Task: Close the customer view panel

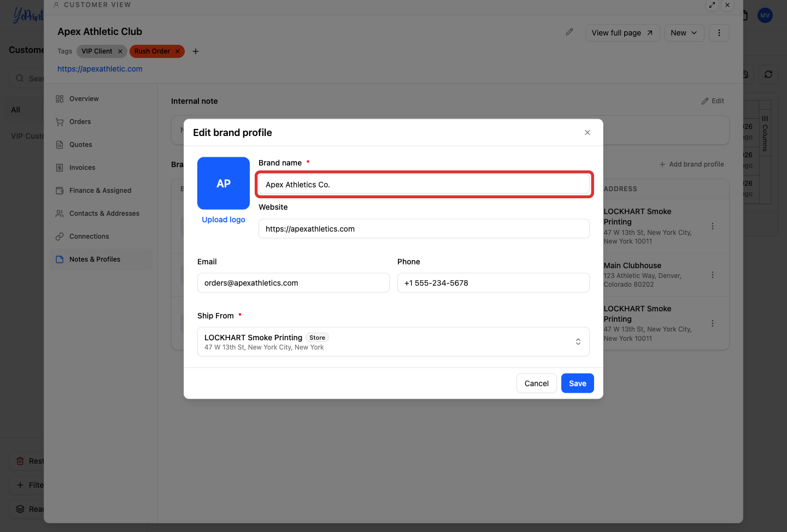Action: click(727, 5)
